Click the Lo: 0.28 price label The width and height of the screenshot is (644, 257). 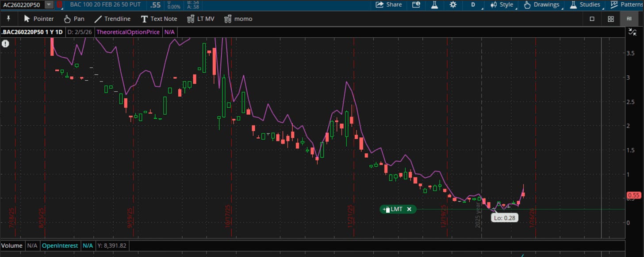coord(504,218)
